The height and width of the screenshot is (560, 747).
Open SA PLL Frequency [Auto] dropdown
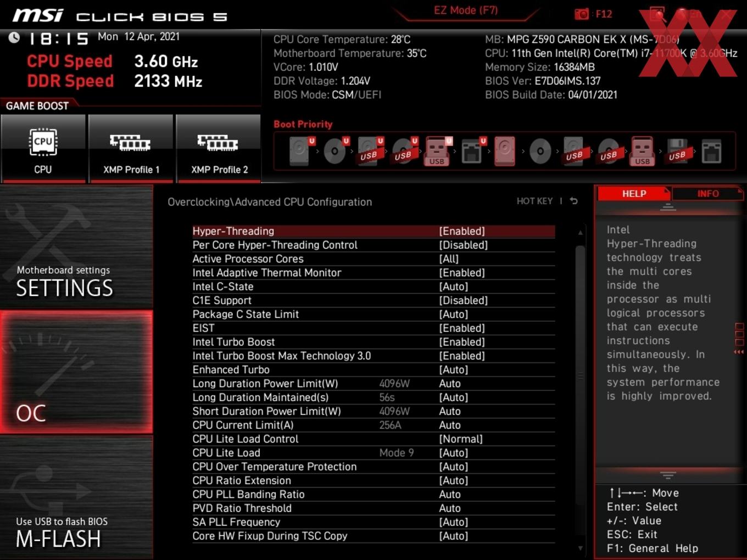coord(454,522)
